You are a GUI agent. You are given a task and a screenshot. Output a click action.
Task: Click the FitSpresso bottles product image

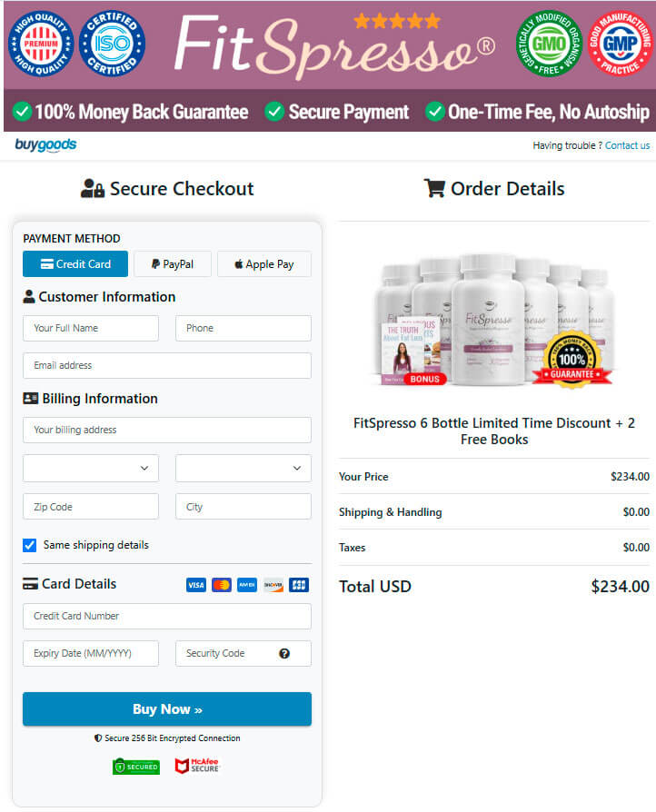[x=495, y=319]
